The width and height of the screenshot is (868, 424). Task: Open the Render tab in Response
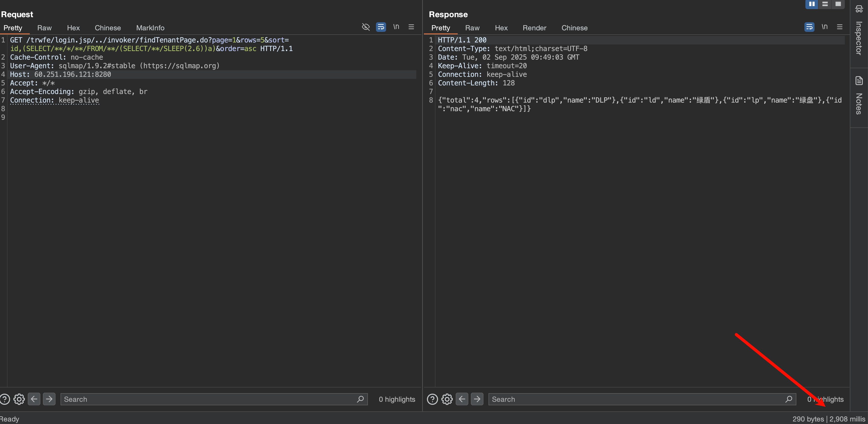coord(534,28)
